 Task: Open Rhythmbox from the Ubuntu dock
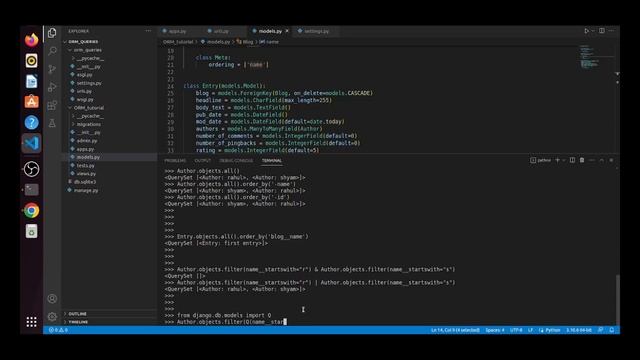(31, 61)
